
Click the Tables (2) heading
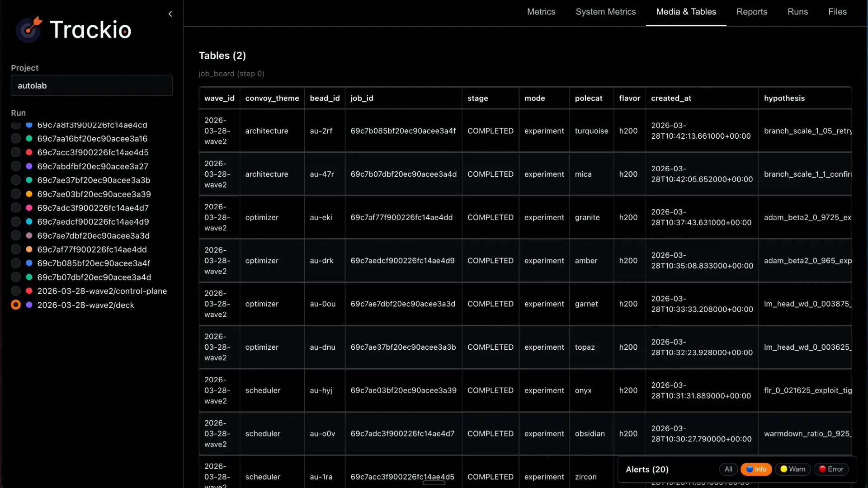click(x=222, y=56)
